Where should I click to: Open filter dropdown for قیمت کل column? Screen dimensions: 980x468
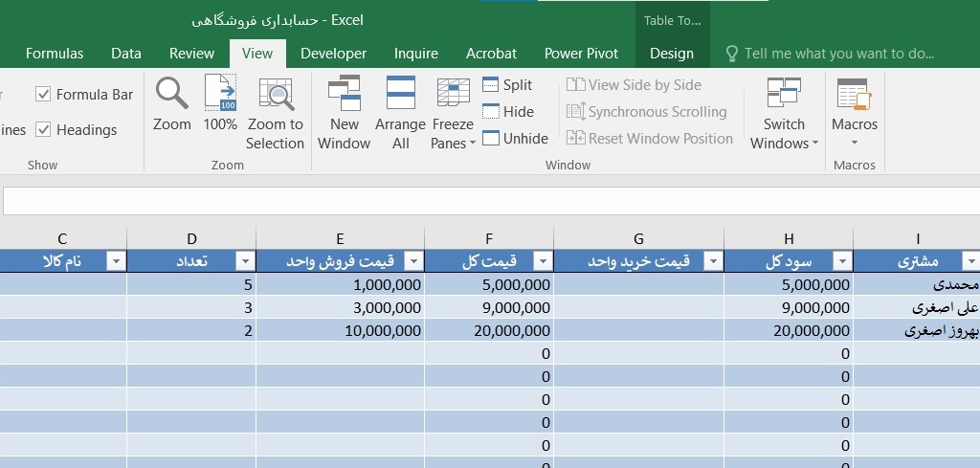tap(544, 262)
